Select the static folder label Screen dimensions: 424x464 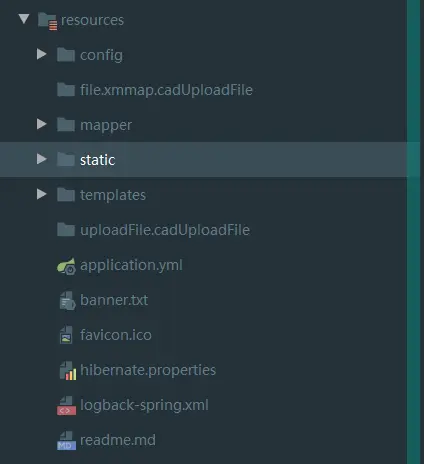pyautogui.click(x=97, y=160)
